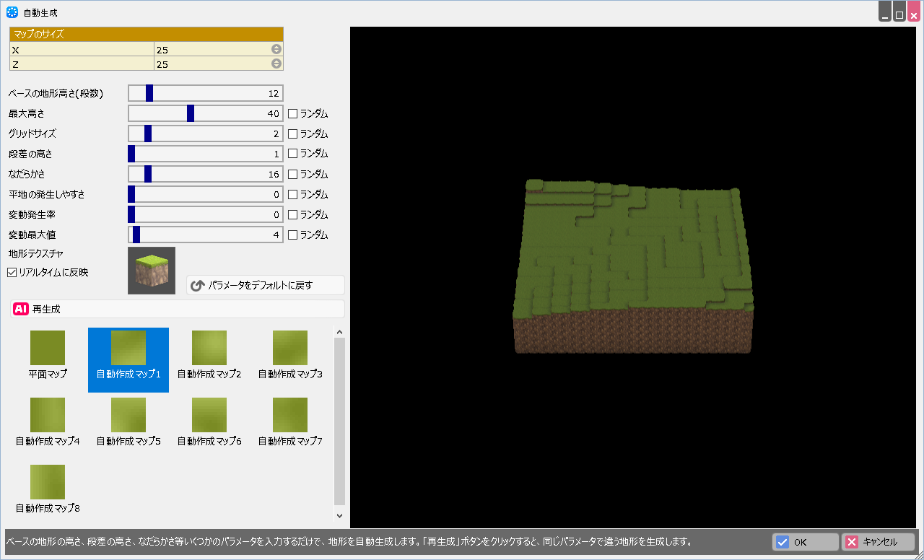The image size is (924, 560).
Task: Uncheck リアルタイムに反映 checkbox
Action: pos(12,272)
